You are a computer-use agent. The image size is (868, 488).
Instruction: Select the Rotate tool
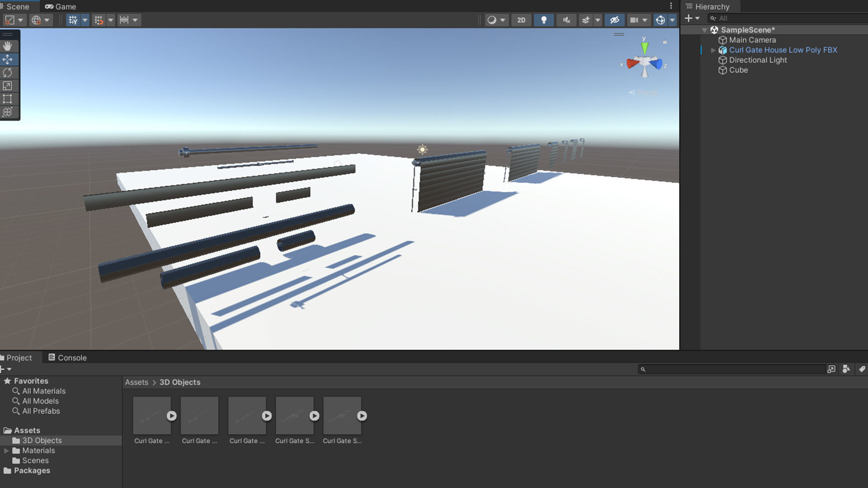(x=8, y=73)
